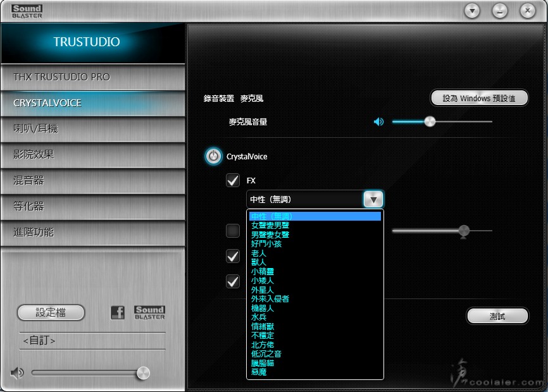Switch to the 等化器 equalizer page

92,206
